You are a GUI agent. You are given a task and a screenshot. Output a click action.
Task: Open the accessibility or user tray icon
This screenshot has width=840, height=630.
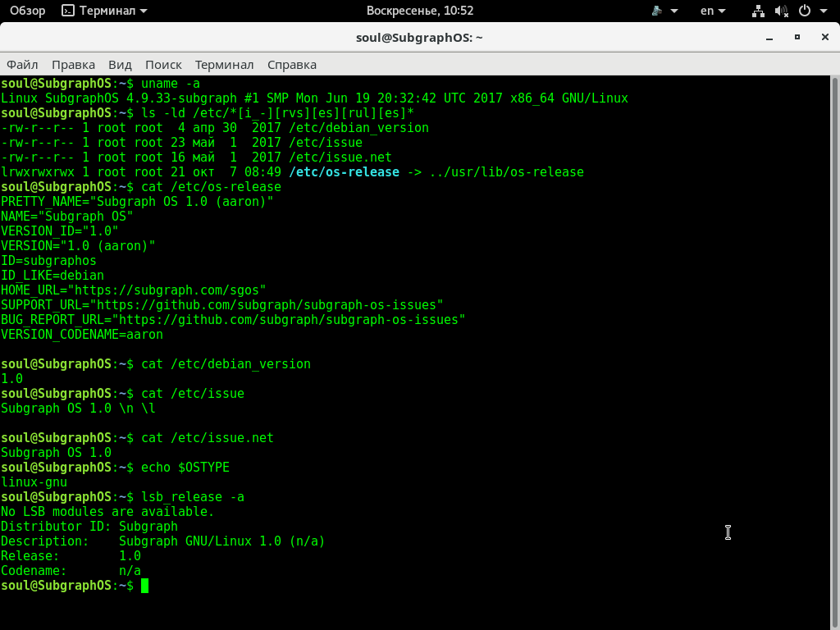click(x=657, y=11)
